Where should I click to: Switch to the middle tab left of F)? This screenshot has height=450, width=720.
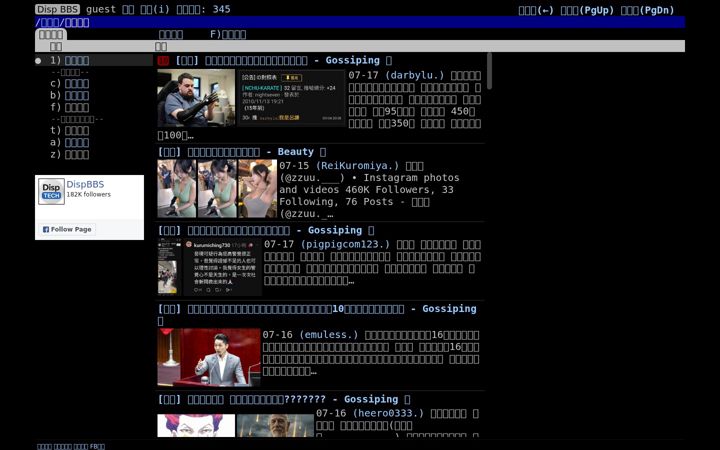click(x=171, y=34)
